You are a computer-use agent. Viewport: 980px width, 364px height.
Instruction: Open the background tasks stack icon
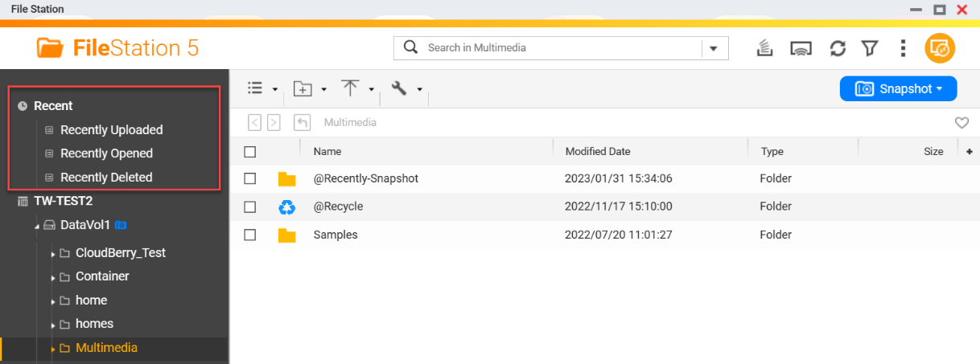765,48
